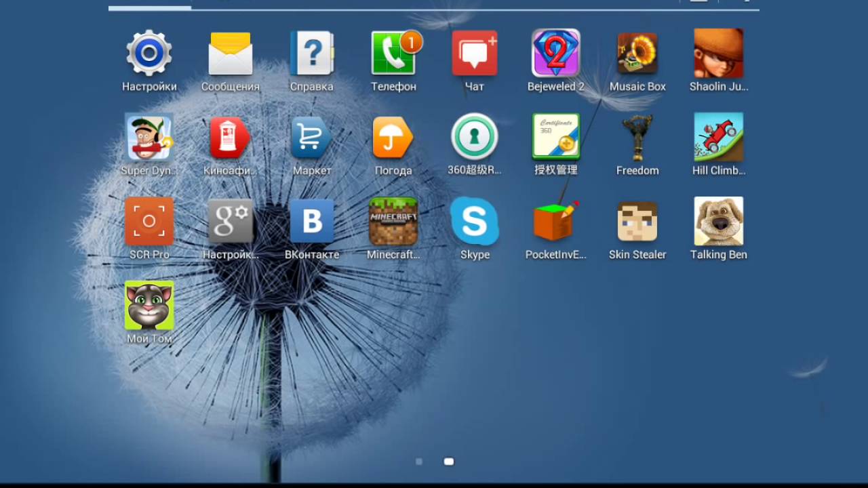Viewport: 868px width, 488px height.
Task: Launch the Shaolin Jump game
Action: point(719,53)
